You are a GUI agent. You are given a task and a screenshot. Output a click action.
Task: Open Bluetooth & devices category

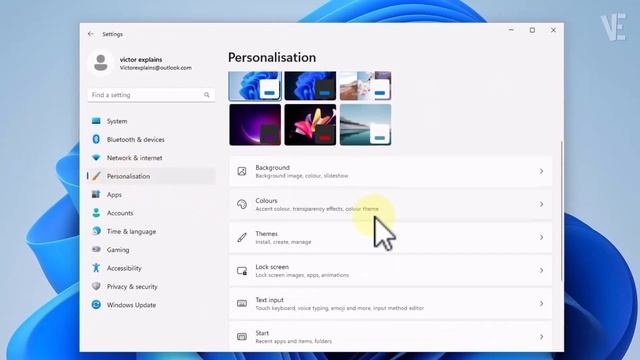(151, 139)
